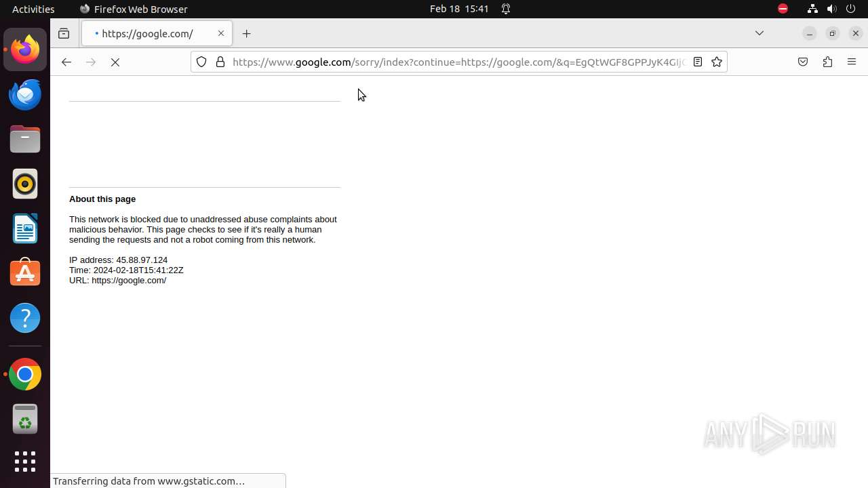This screenshot has height=488, width=868.
Task: Launch Thunderbird mail from the dock
Action: [25, 94]
